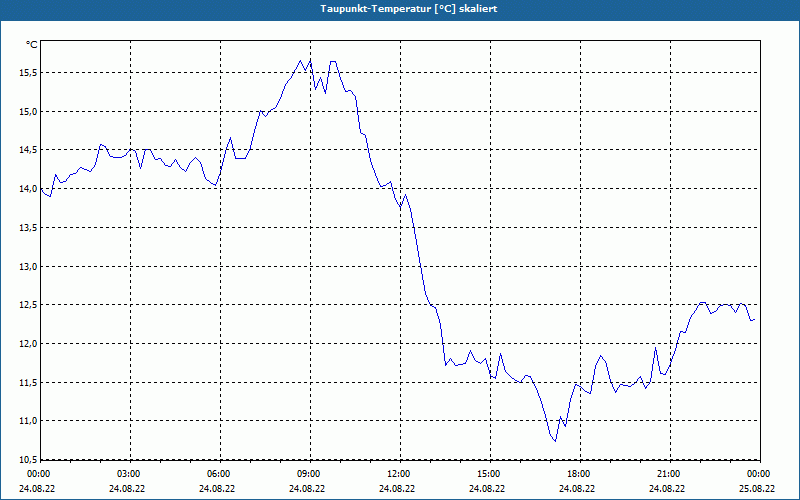Click the 14,0 y-axis label
Viewport: 800px width, 500px height.
point(28,189)
